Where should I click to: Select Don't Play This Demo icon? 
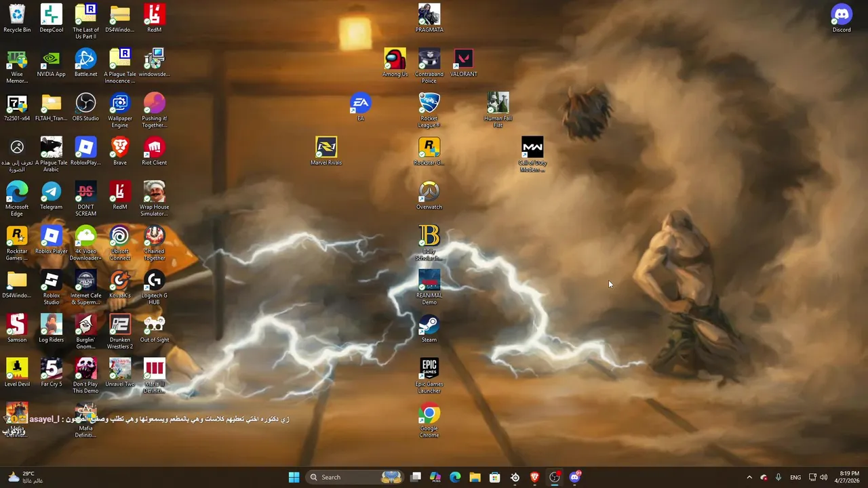(85, 376)
